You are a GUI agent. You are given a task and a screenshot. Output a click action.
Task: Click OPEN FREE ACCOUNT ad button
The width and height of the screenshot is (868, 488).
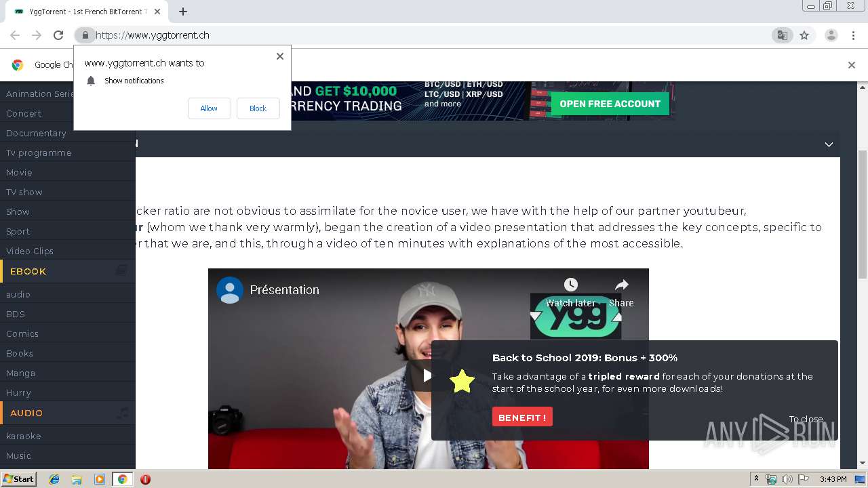[610, 104]
